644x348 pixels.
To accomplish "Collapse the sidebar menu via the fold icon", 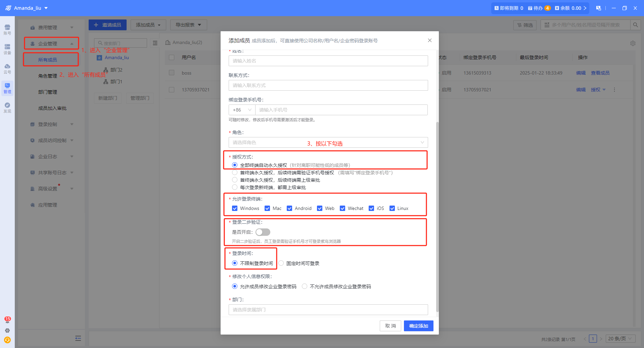I will pos(78,338).
